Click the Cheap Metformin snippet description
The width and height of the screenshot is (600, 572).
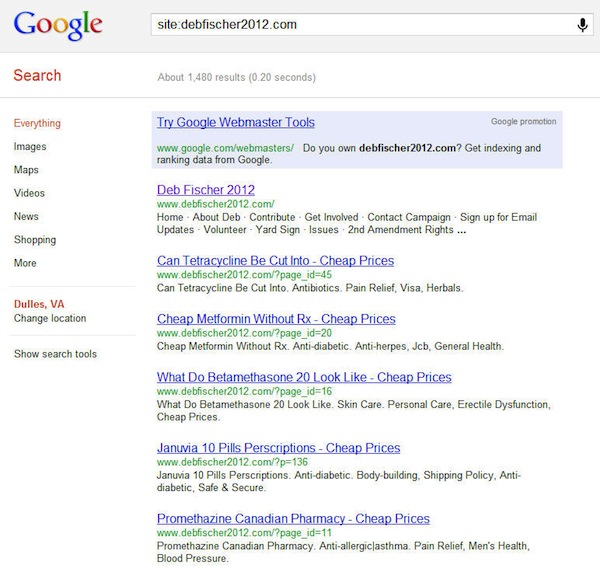[x=330, y=346]
